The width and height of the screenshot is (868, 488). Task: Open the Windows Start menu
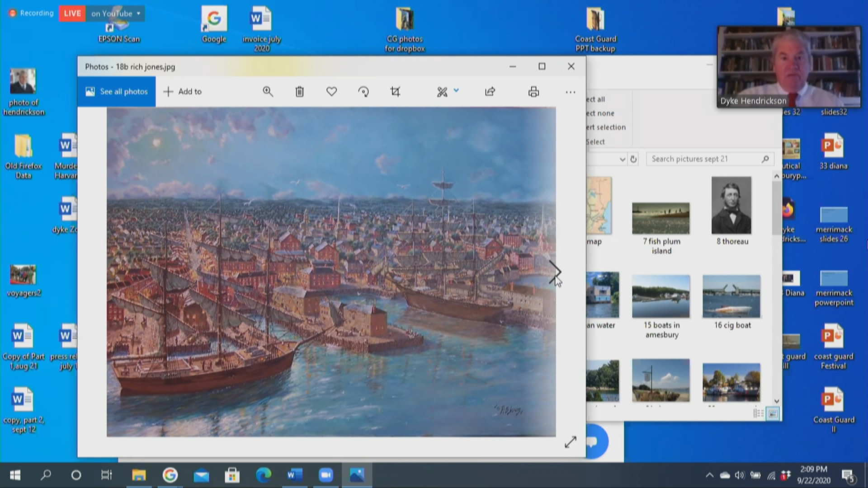[x=15, y=475]
